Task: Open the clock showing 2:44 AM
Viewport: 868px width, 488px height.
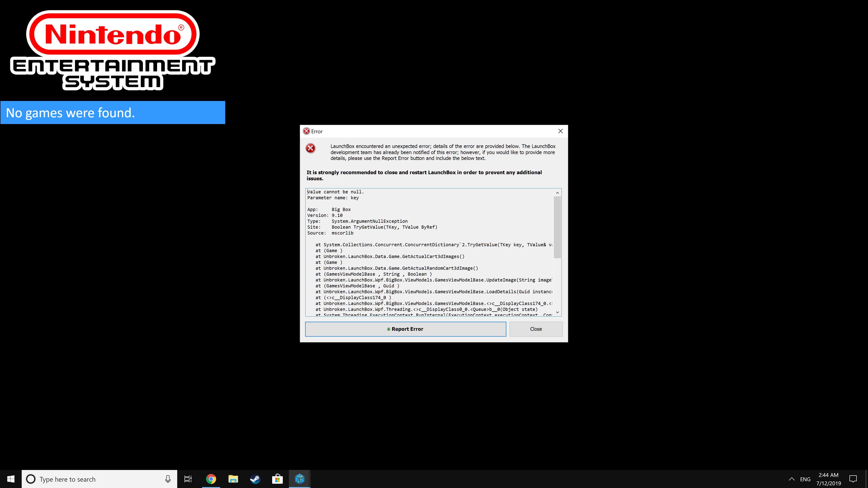Action: tap(829, 479)
